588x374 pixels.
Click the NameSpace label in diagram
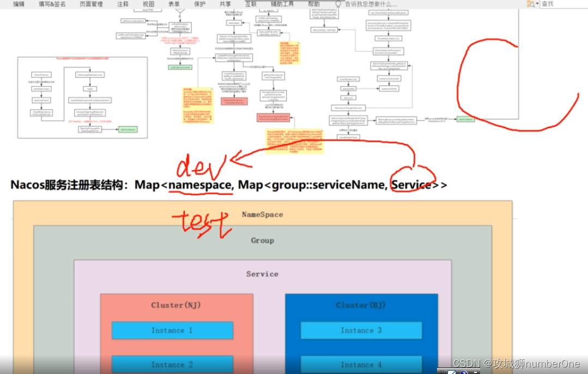(262, 214)
